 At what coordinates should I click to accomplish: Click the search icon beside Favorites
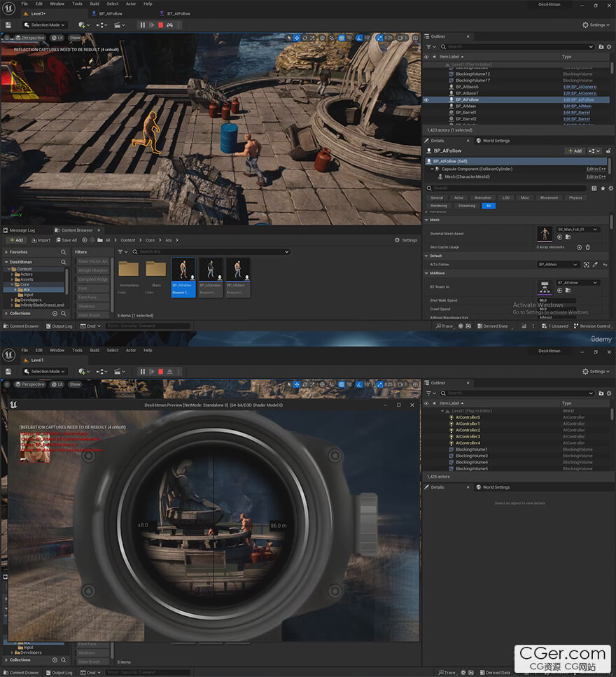click(64, 252)
